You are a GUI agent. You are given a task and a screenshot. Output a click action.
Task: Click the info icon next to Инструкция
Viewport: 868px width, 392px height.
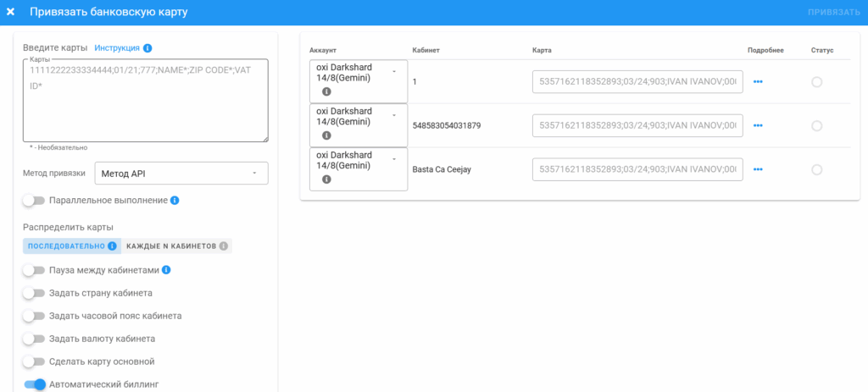147,48
